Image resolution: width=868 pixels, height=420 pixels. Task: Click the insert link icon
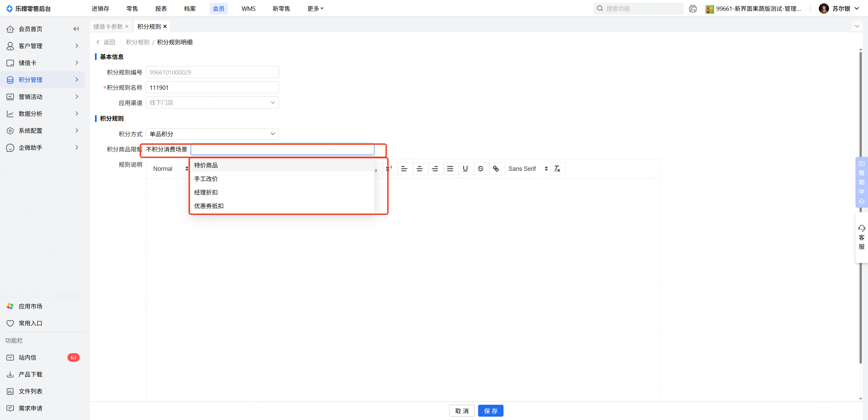496,168
